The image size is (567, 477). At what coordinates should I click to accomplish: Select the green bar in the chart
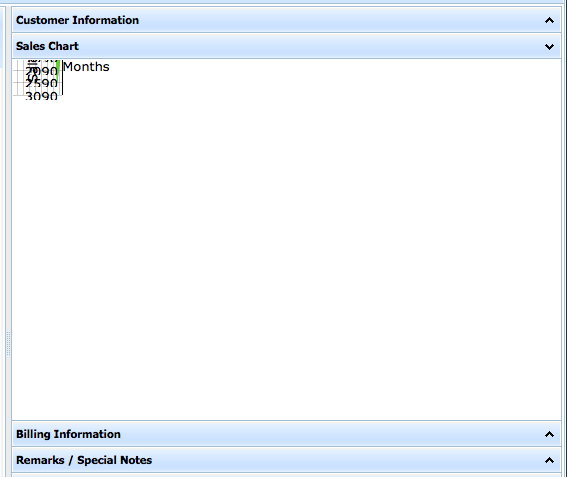(x=58, y=71)
